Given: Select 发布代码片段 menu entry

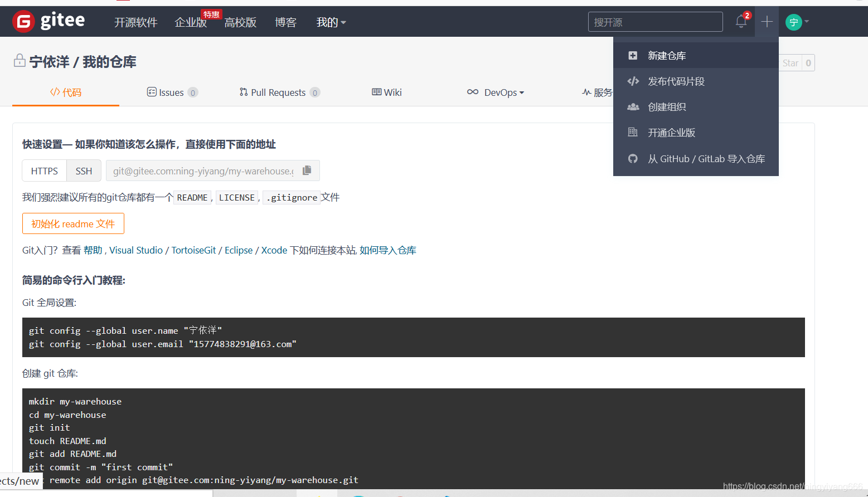Looking at the screenshot, I should pos(696,81).
